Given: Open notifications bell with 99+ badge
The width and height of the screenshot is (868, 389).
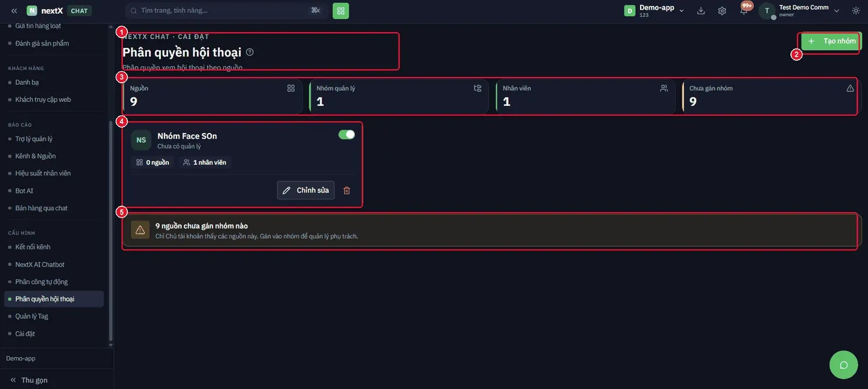Looking at the screenshot, I should pyautogui.click(x=744, y=10).
